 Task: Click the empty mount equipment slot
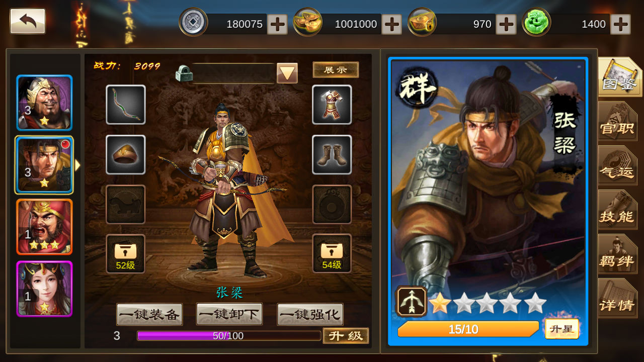[x=126, y=205]
